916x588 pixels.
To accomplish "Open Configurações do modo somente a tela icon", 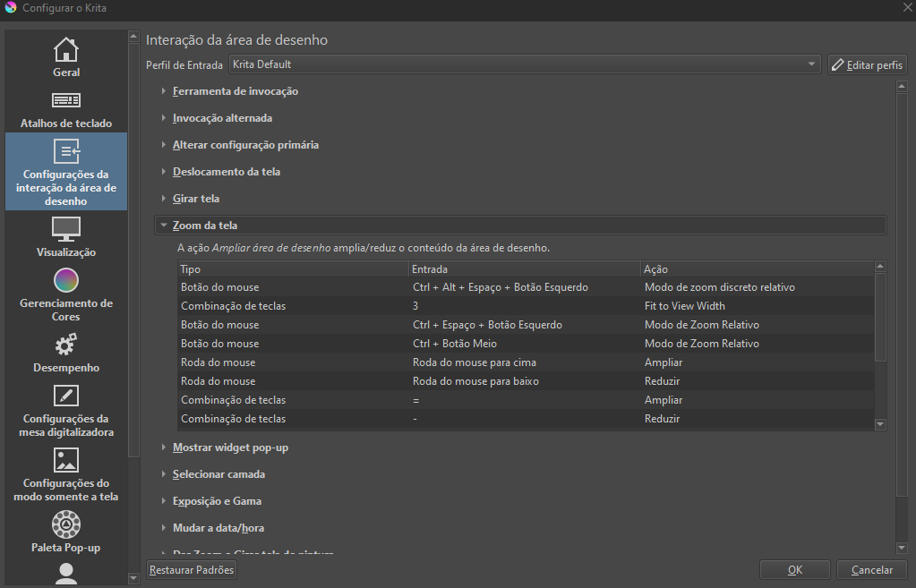I will (66, 460).
